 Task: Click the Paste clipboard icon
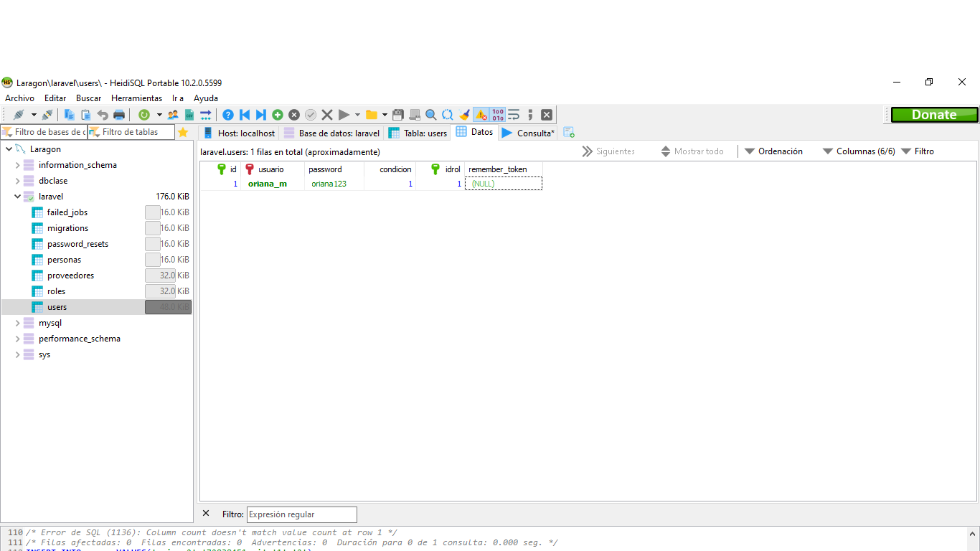tap(86, 115)
